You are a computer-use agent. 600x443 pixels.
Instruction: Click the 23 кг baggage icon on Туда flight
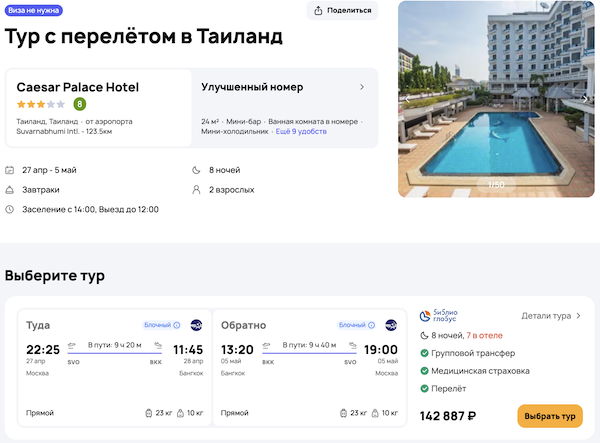148,412
